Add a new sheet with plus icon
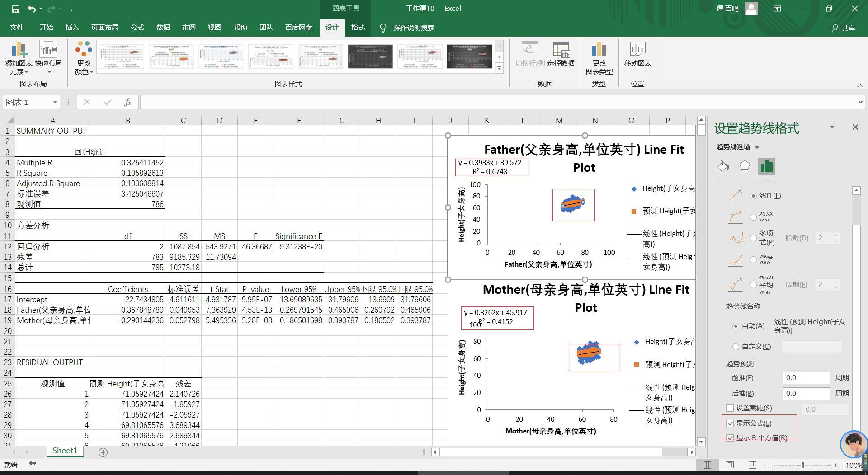Image resolution: width=868 pixels, height=475 pixels. [x=103, y=452]
